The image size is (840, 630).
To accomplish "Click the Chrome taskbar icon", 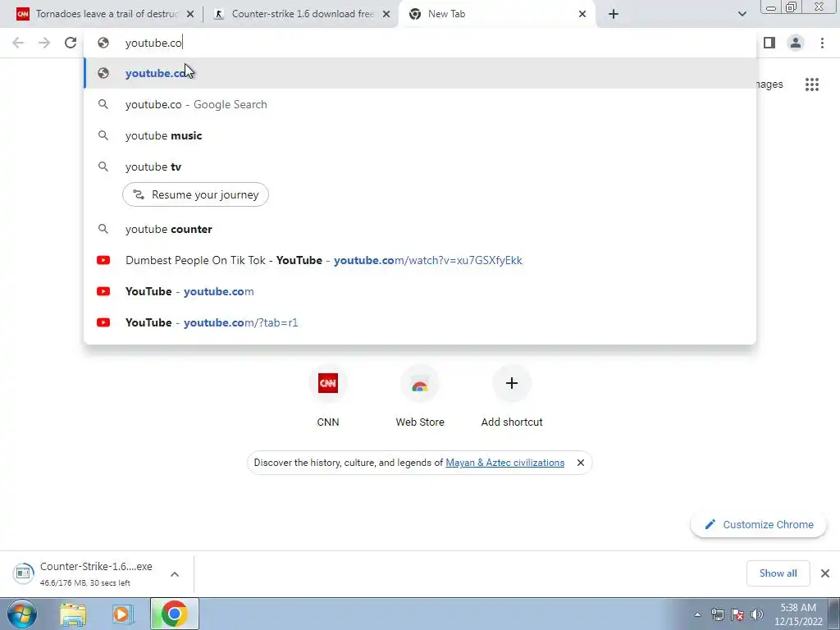I will tap(174, 614).
